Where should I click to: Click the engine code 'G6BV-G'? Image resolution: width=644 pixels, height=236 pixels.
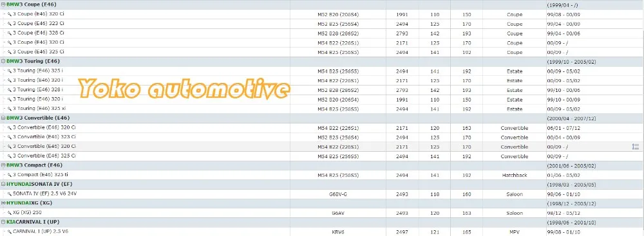[x=338, y=194]
